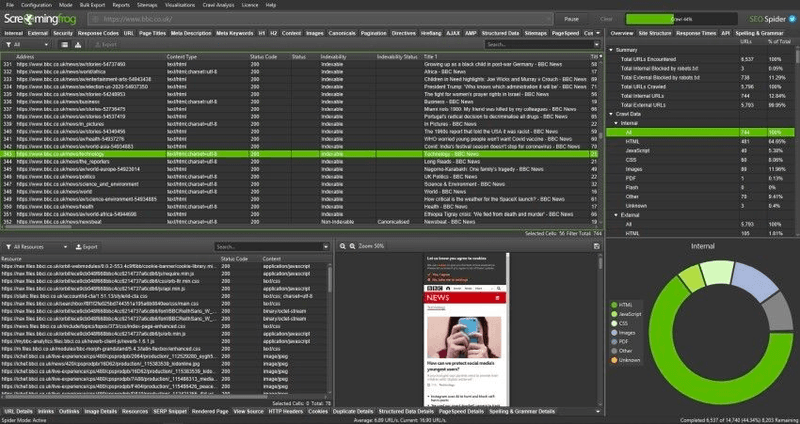This screenshot has height=424, width=800.
Task: Open the File menu
Action: click(x=10, y=5)
